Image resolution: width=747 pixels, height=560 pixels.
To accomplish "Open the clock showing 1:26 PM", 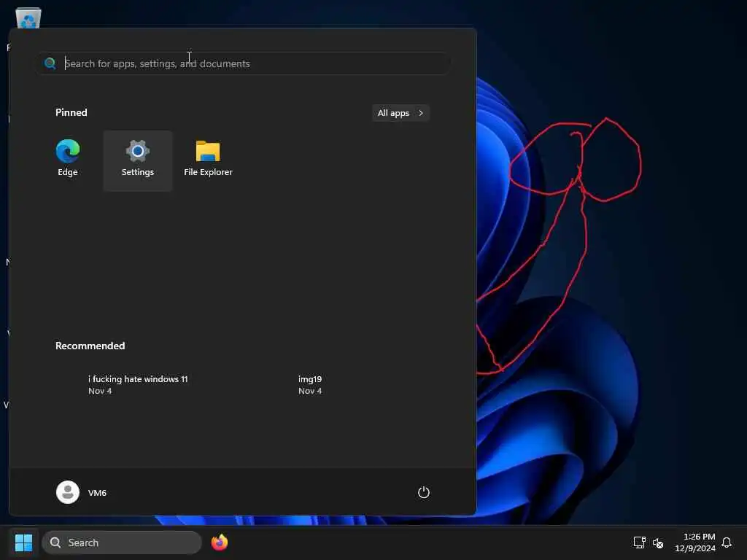I will click(x=695, y=542).
